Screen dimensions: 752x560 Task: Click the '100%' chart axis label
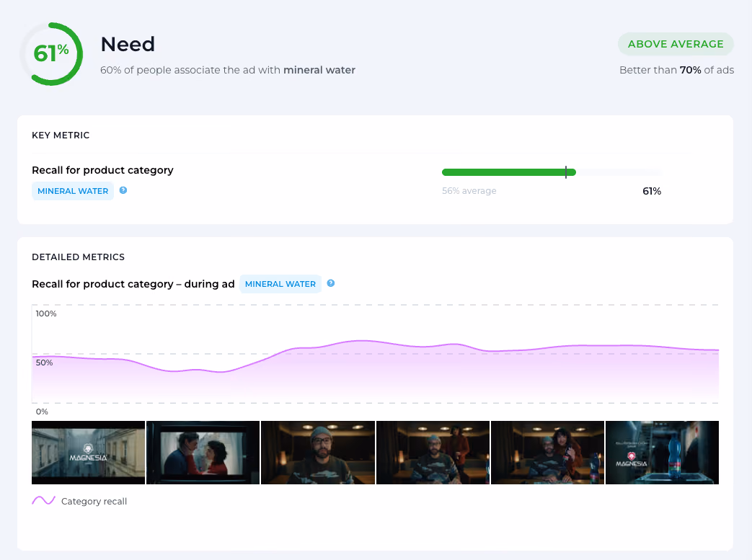click(46, 314)
